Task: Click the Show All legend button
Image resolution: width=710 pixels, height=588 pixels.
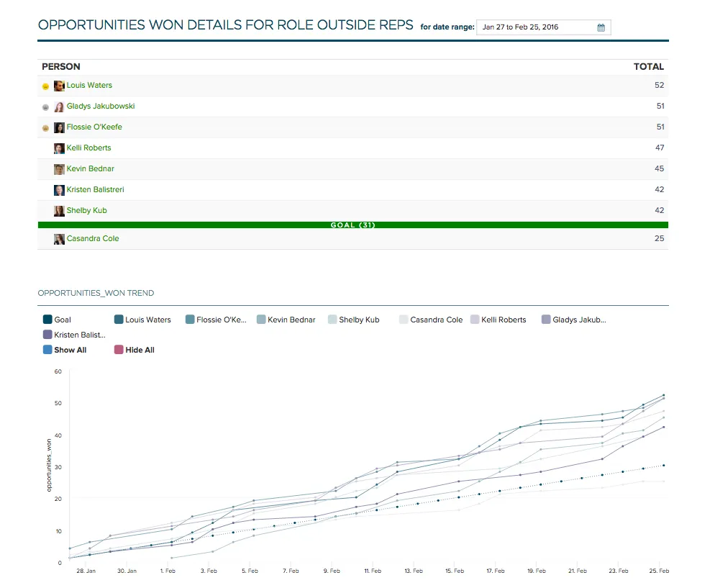Action: tap(65, 350)
